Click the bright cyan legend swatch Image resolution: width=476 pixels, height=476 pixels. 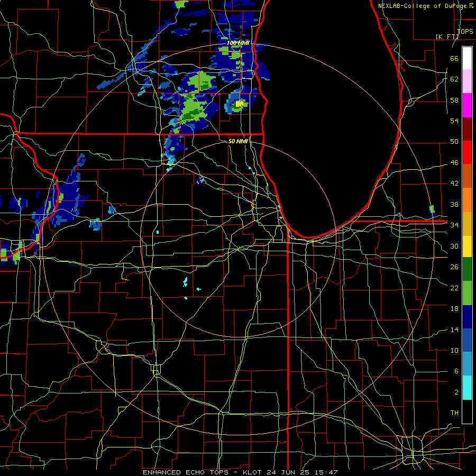pyautogui.click(x=467, y=388)
